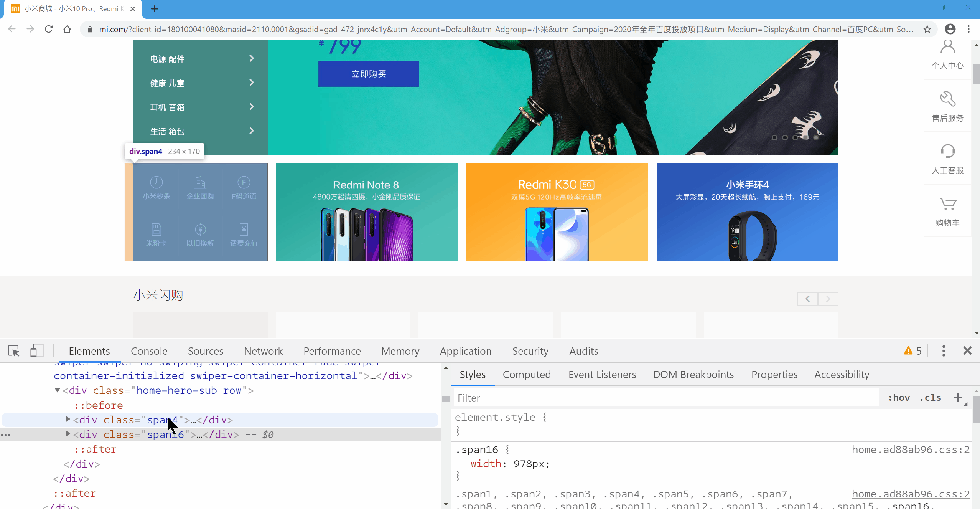Viewport: 980px width, 509px height.
Task: Switch to Memory tab
Action: pyautogui.click(x=400, y=351)
